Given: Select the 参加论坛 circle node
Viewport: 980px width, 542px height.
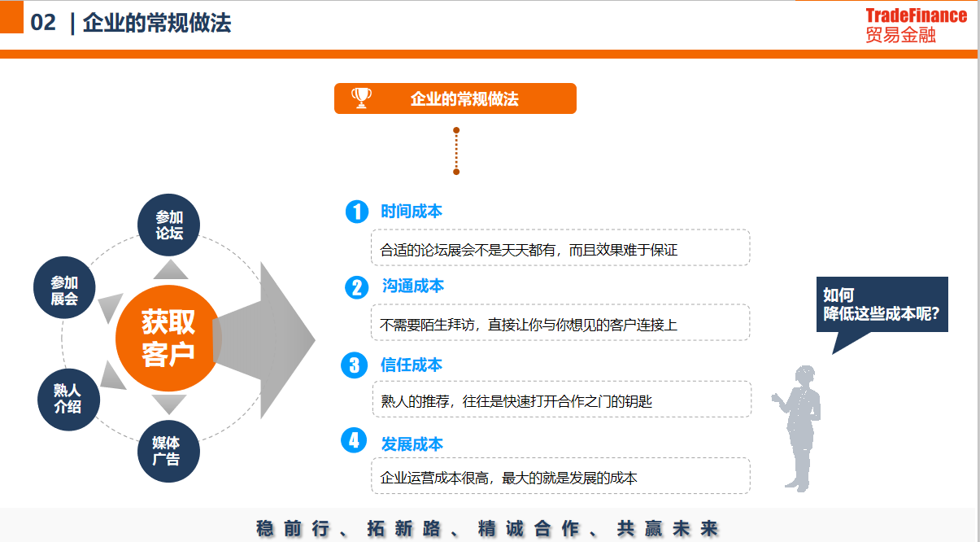Looking at the screenshot, I should [169, 225].
